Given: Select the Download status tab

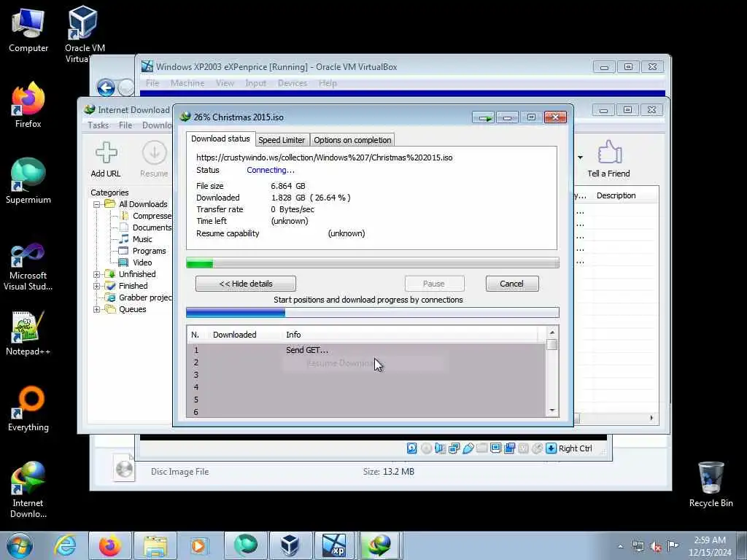Looking at the screenshot, I should [x=220, y=139].
